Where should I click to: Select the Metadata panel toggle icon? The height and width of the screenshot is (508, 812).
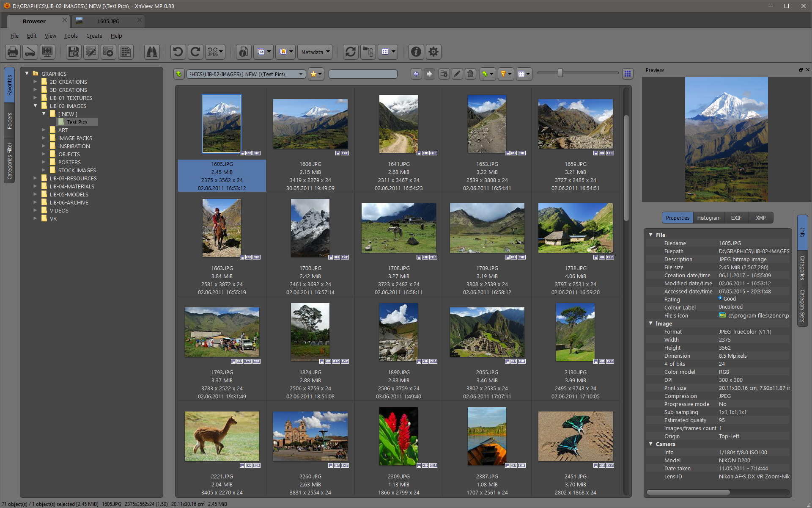click(313, 52)
